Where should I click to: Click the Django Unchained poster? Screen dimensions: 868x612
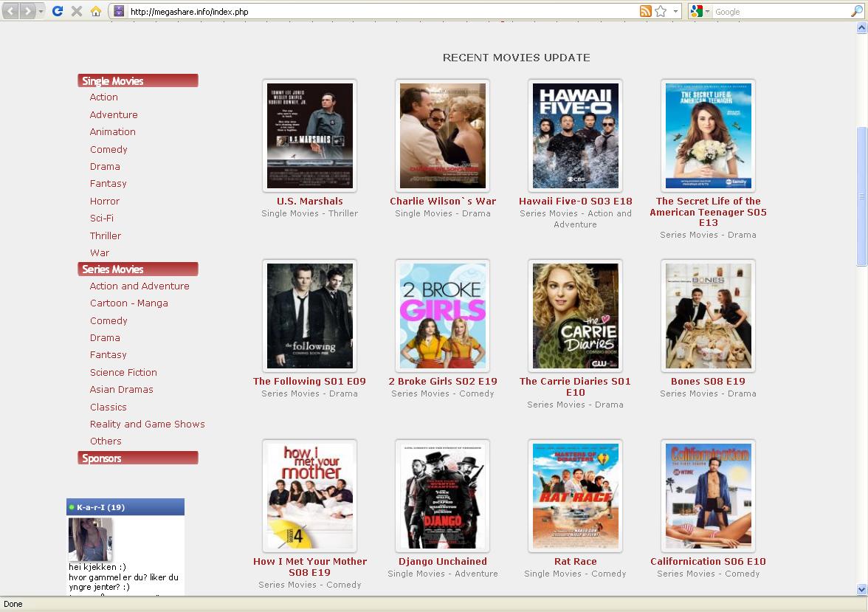point(442,495)
